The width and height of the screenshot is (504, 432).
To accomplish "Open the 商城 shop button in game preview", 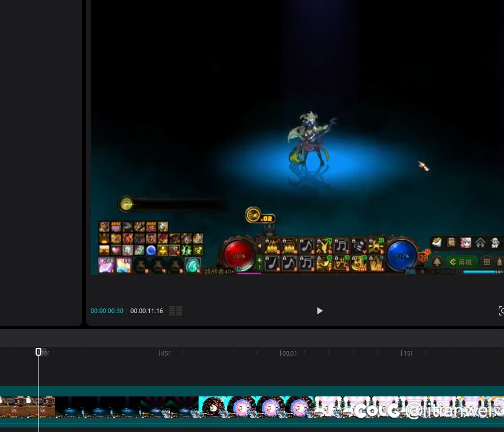I will [461, 262].
